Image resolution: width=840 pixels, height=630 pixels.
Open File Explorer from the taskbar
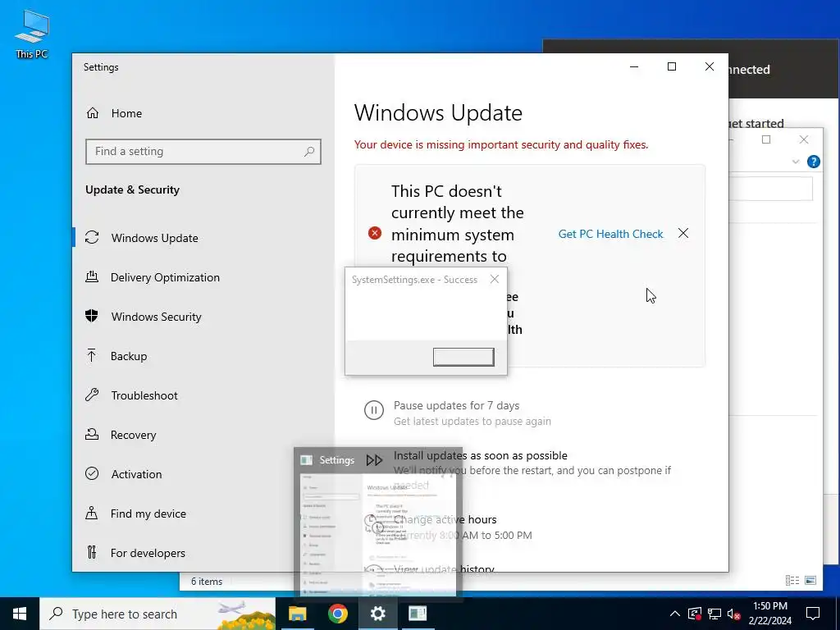(x=297, y=614)
